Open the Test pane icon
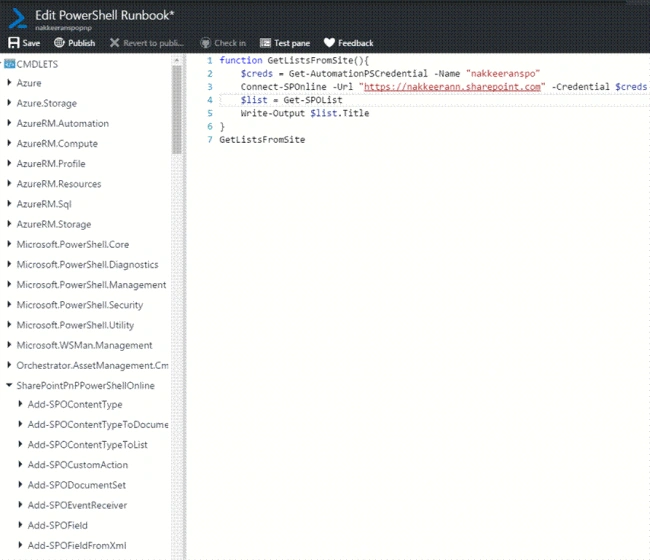 265,43
